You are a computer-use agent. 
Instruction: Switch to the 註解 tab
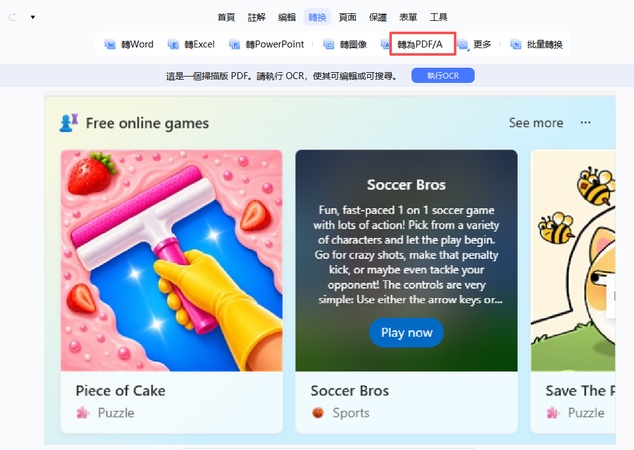point(256,17)
